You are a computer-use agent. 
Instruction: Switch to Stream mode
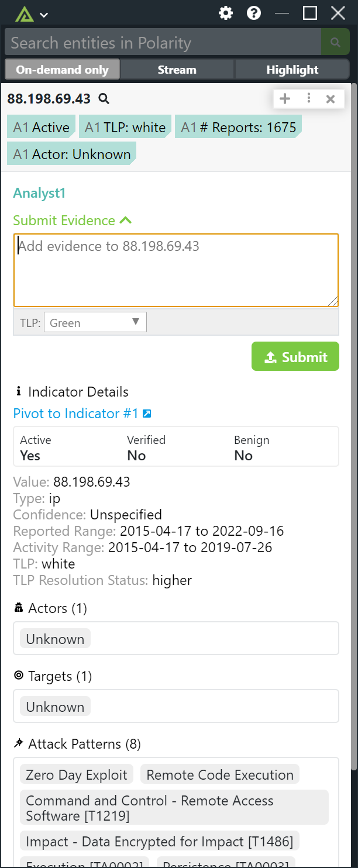coord(177,70)
